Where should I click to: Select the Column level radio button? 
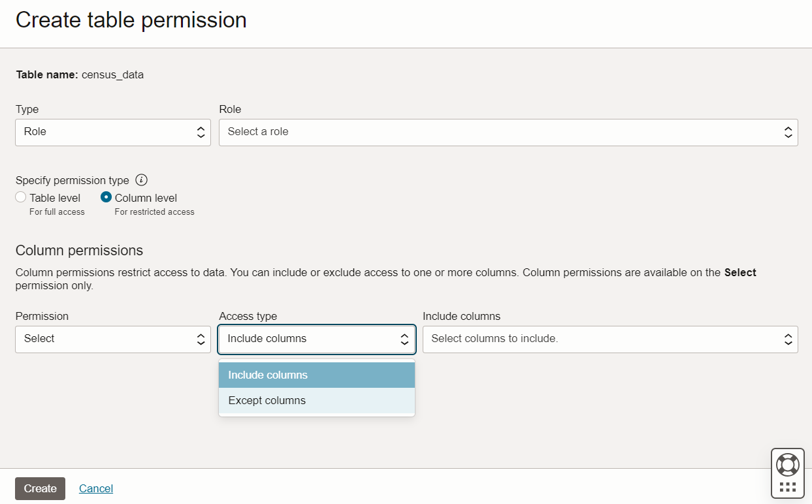pos(105,197)
